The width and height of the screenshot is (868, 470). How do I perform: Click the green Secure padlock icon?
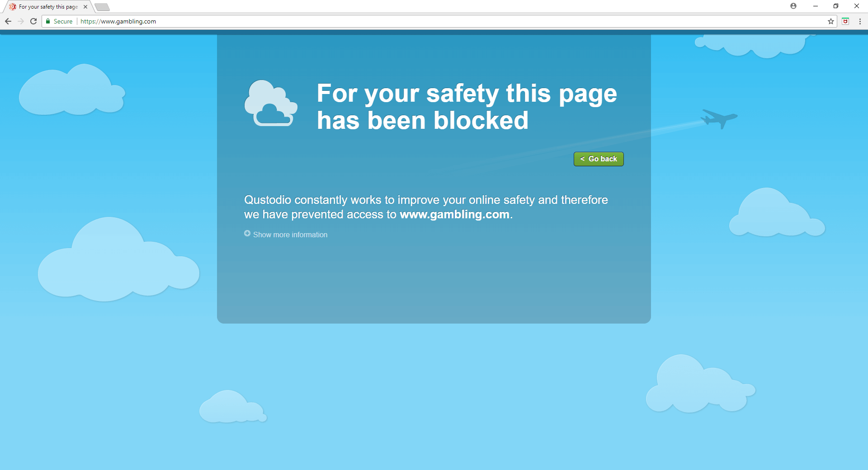pyautogui.click(x=48, y=21)
